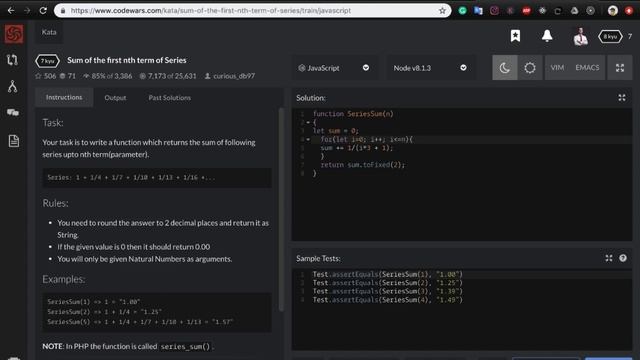Click into the Solution code editor

pos(462,174)
